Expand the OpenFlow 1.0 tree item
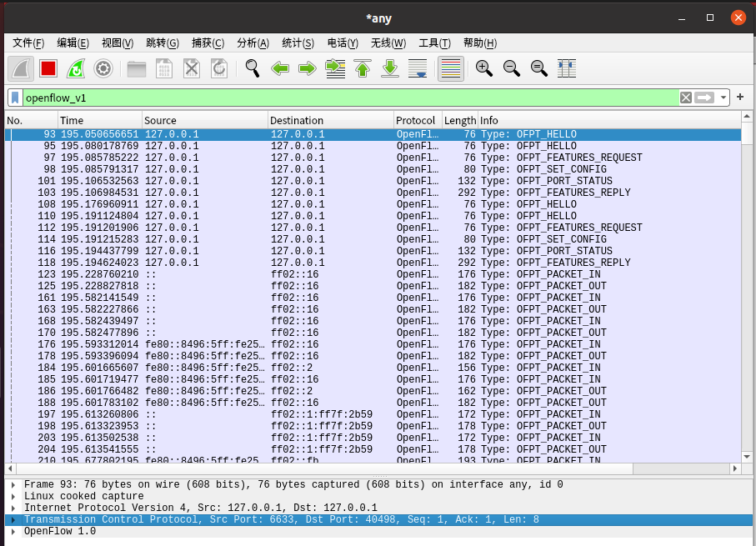Viewport: 756px width, 546px height. tap(13, 532)
